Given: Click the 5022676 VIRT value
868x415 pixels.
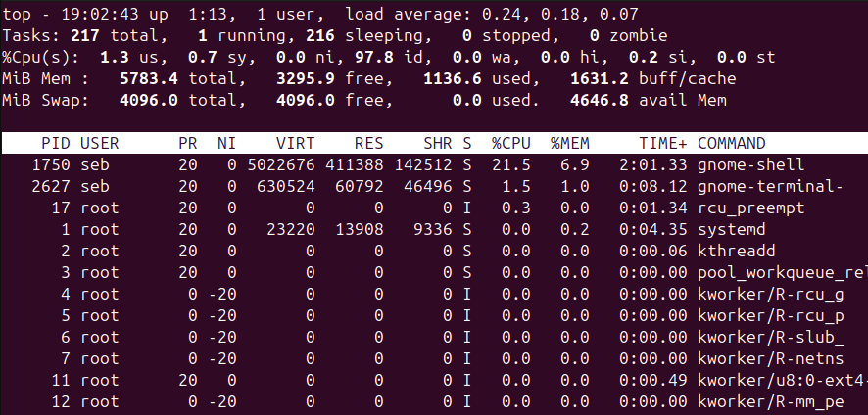Looking at the screenshot, I should pyautogui.click(x=280, y=164).
